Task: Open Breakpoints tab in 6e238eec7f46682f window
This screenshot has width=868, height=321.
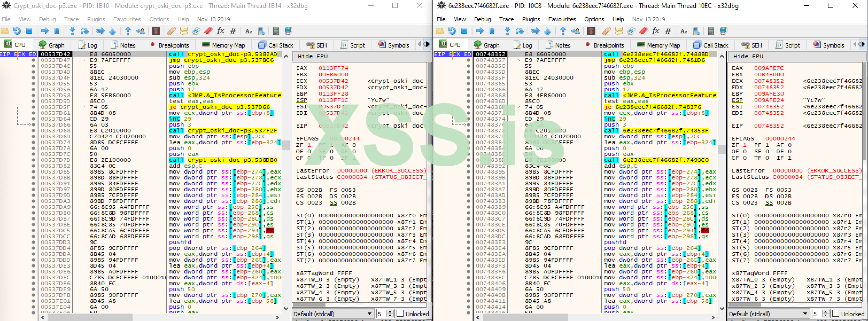Action: 604,45
